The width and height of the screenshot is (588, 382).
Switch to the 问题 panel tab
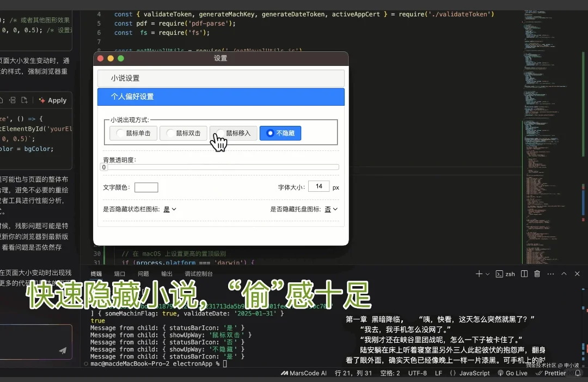pyautogui.click(x=143, y=274)
